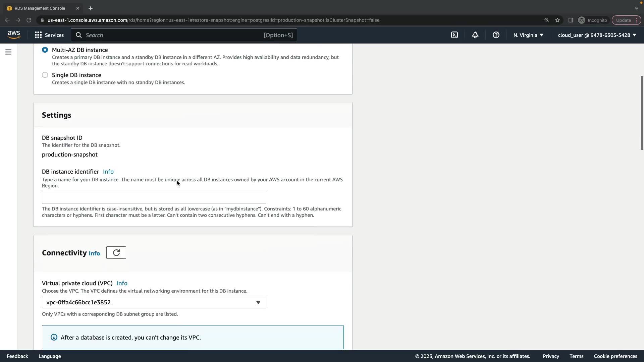Select Single DB instance option
The width and height of the screenshot is (644, 362).
[x=45, y=75]
